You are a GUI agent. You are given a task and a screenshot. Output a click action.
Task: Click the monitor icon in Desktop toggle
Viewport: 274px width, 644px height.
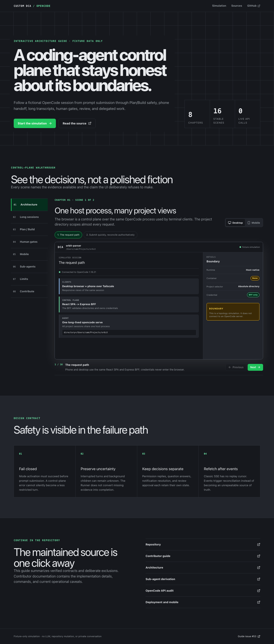(x=229, y=223)
